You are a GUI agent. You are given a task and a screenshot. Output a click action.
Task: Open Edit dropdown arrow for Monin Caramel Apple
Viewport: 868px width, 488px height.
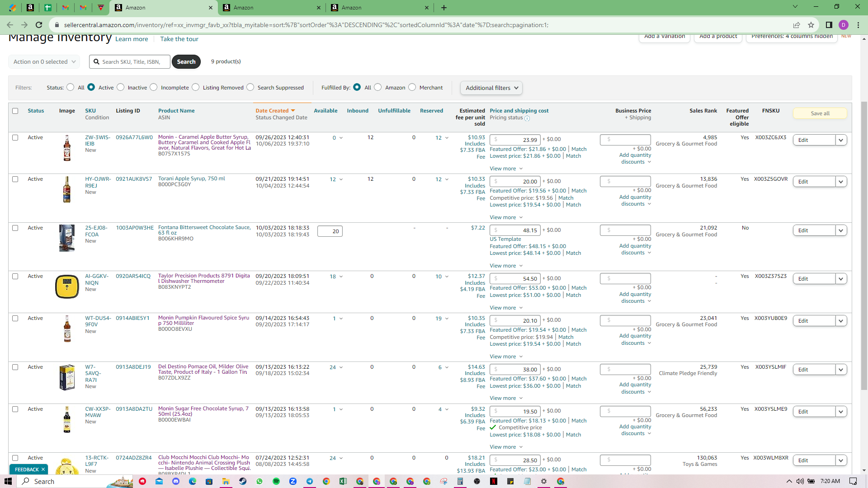click(841, 140)
